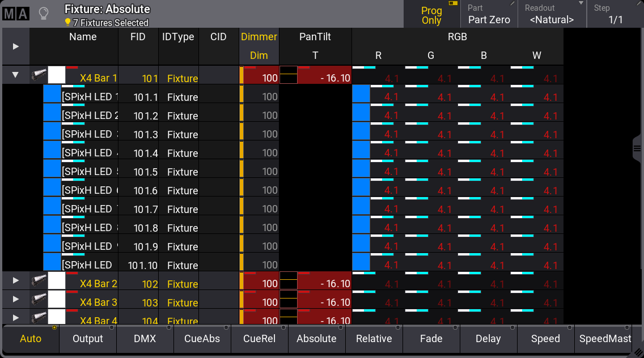
Task: Switch to the Fade layer tab
Action: tap(431, 339)
